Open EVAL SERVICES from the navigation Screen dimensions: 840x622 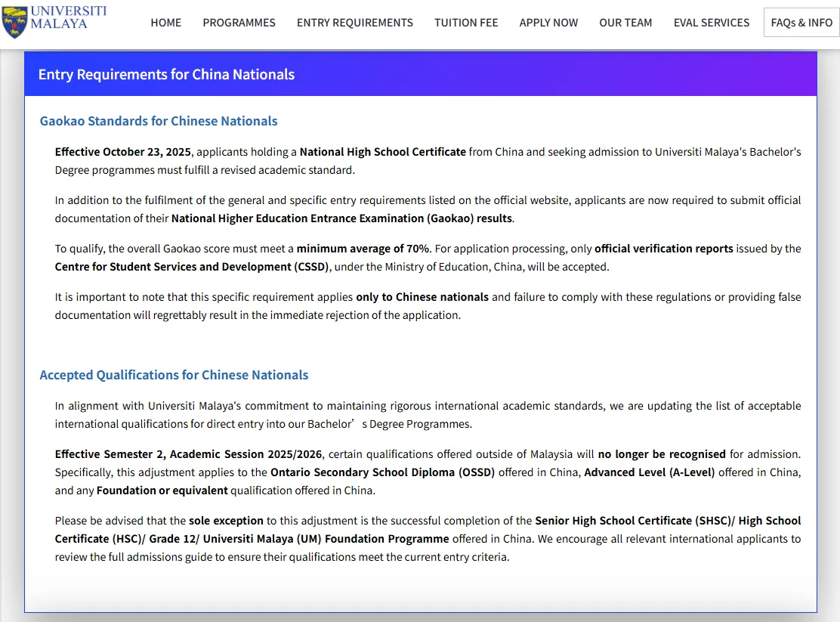(x=711, y=23)
